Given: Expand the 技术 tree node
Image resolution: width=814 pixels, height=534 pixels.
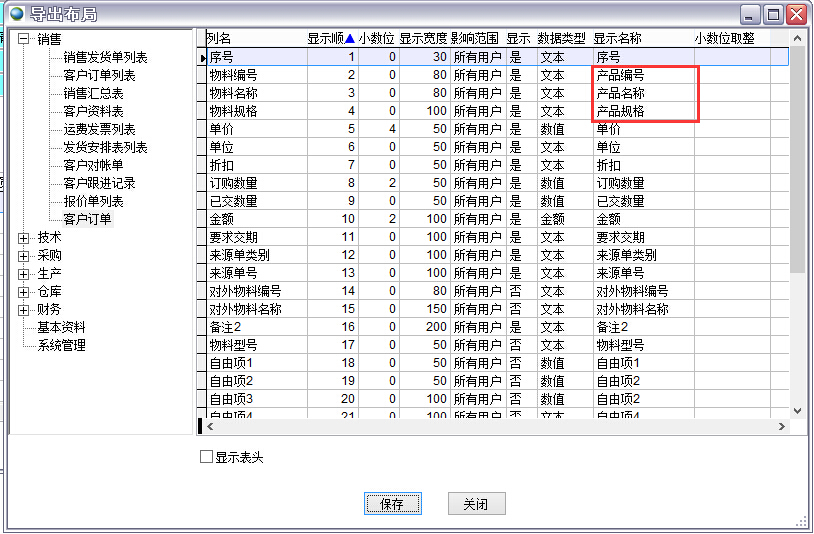Looking at the screenshot, I should click(24, 237).
